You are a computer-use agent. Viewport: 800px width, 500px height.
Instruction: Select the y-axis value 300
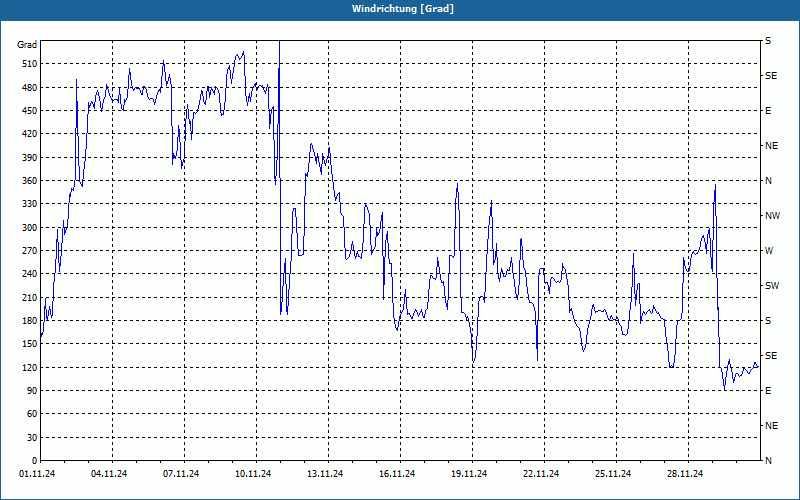(30, 228)
